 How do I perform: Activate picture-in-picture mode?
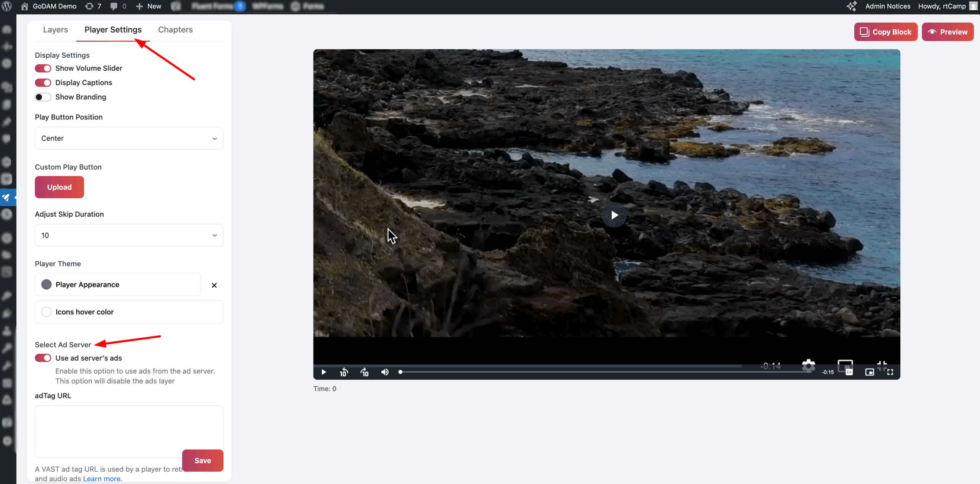870,372
